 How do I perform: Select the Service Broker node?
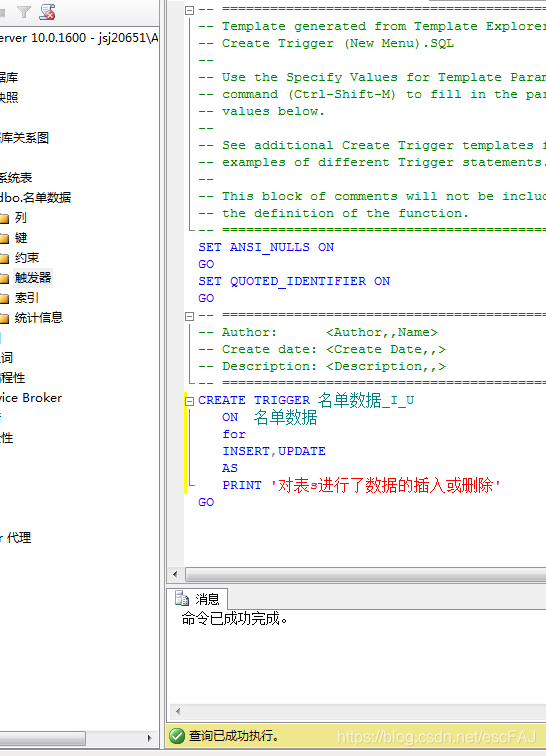[31, 398]
